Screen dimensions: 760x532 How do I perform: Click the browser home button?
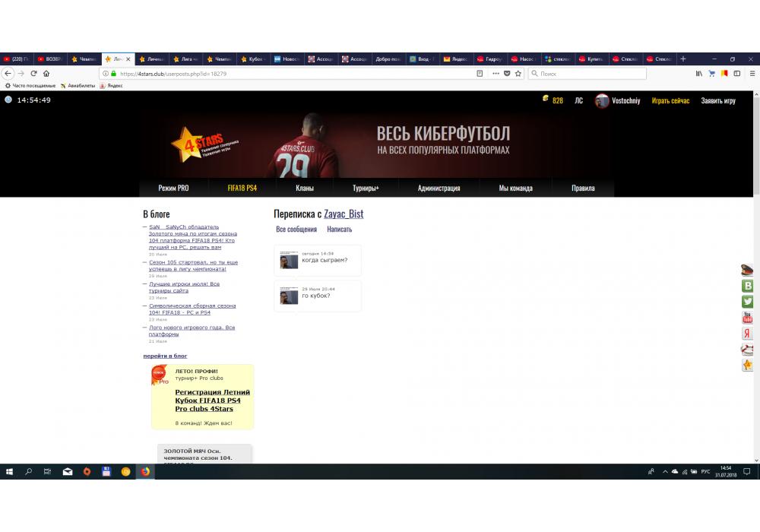pos(46,74)
